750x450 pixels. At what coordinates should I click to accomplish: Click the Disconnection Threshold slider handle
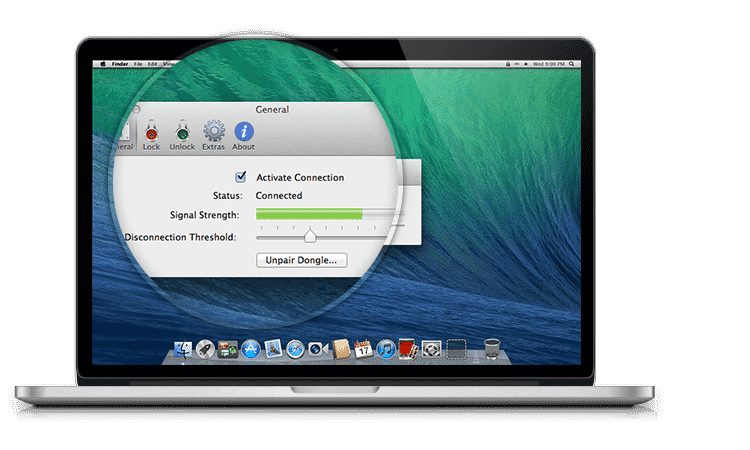[x=310, y=236]
